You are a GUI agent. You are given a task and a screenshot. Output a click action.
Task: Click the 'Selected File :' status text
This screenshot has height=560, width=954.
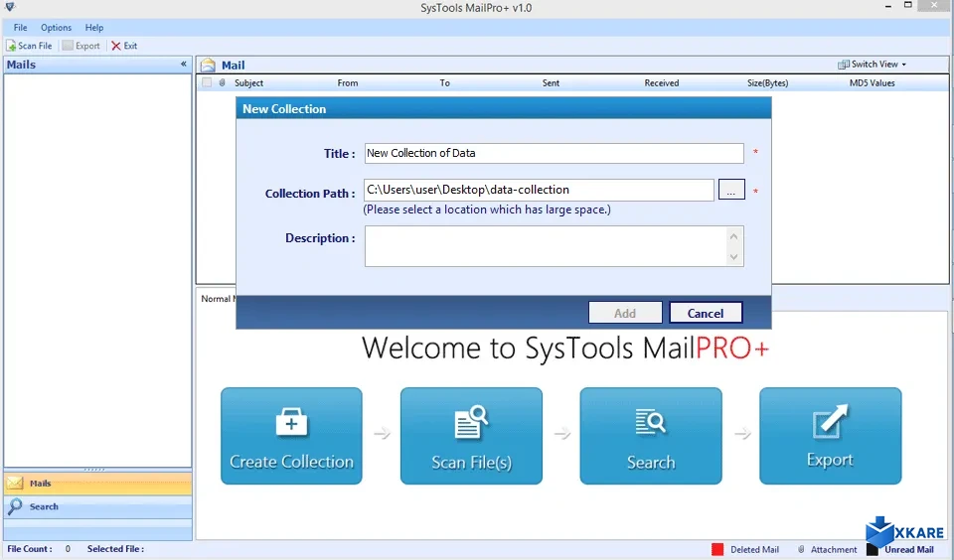pos(115,548)
